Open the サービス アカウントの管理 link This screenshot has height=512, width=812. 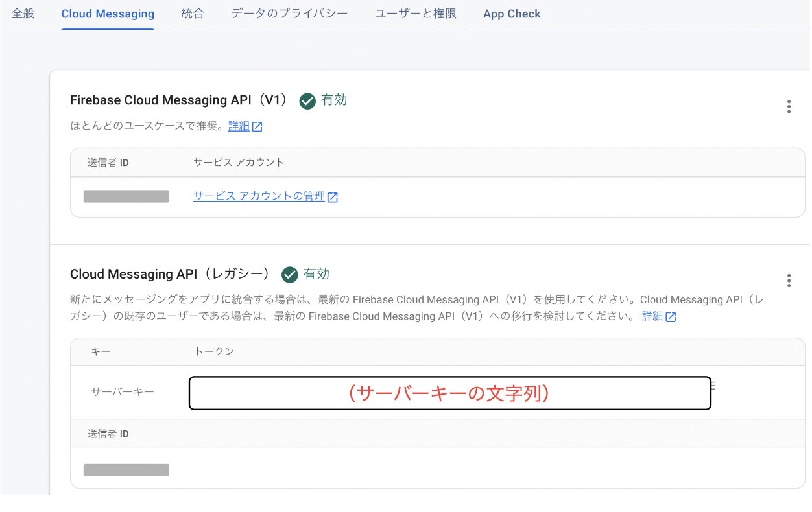click(259, 196)
